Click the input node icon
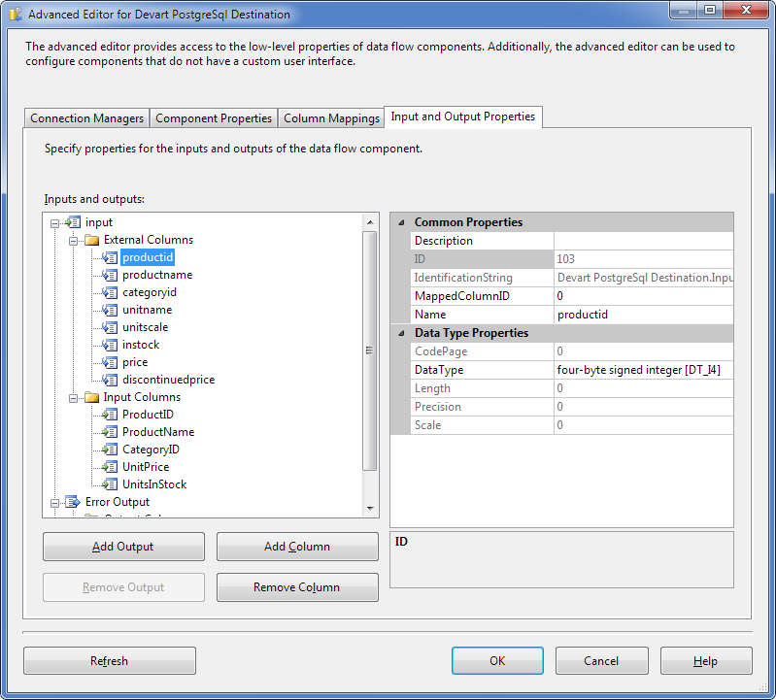The width and height of the screenshot is (776, 700). (73, 222)
